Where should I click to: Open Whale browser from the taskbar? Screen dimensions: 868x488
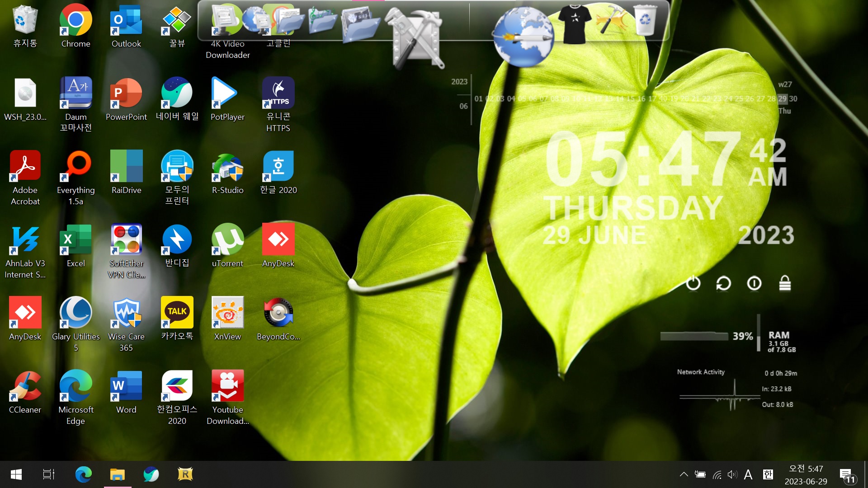click(x=151, y=474)
